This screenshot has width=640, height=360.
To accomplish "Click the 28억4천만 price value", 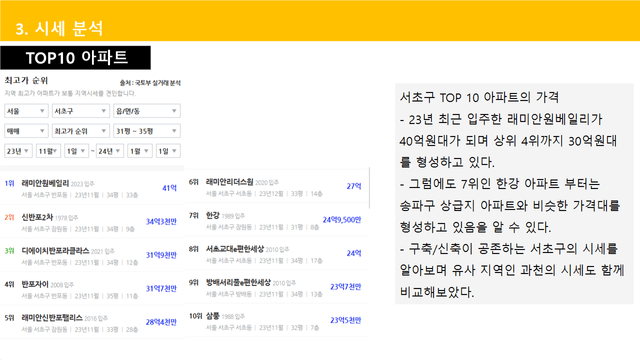I will [161, 322].
